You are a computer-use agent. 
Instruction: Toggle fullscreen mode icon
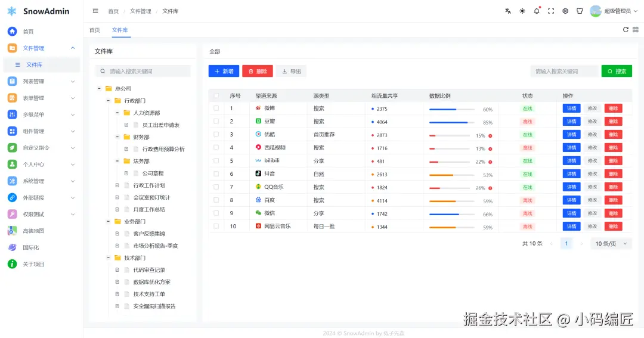pos(551,11)
